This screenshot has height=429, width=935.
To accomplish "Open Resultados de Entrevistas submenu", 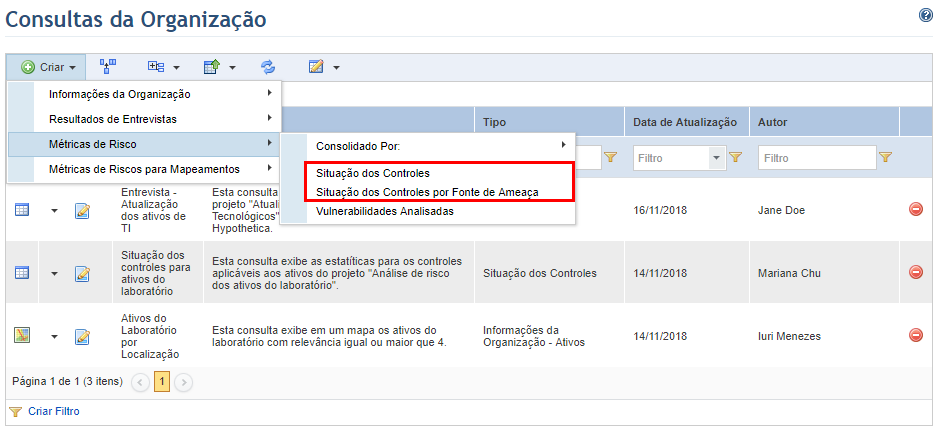I will click(144, 119).
